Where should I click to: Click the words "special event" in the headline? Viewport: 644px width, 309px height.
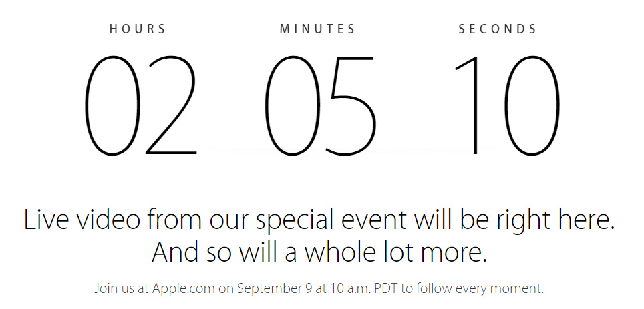click(x=331, y=222)
